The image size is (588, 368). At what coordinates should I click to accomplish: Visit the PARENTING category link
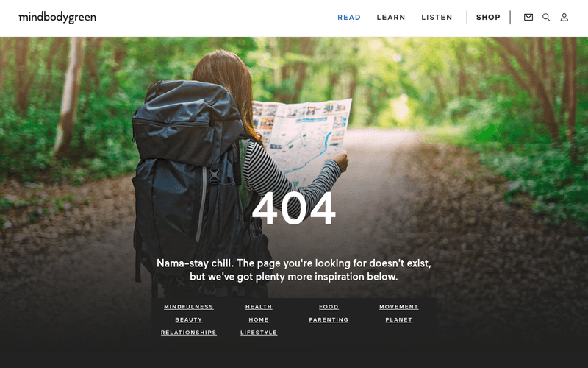point(329,319)
